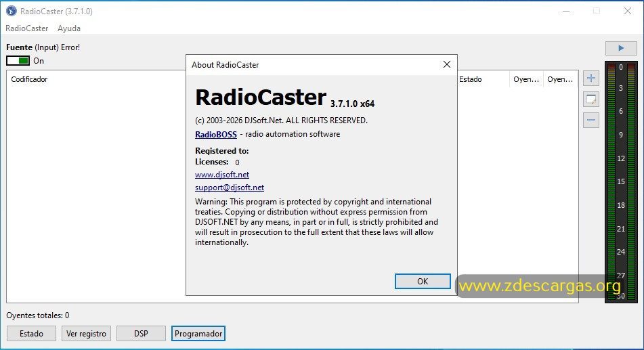This screenshot has height=350, width=644.
Task: Open the RadioCaster menu
Action: click(x=26, y=28)
